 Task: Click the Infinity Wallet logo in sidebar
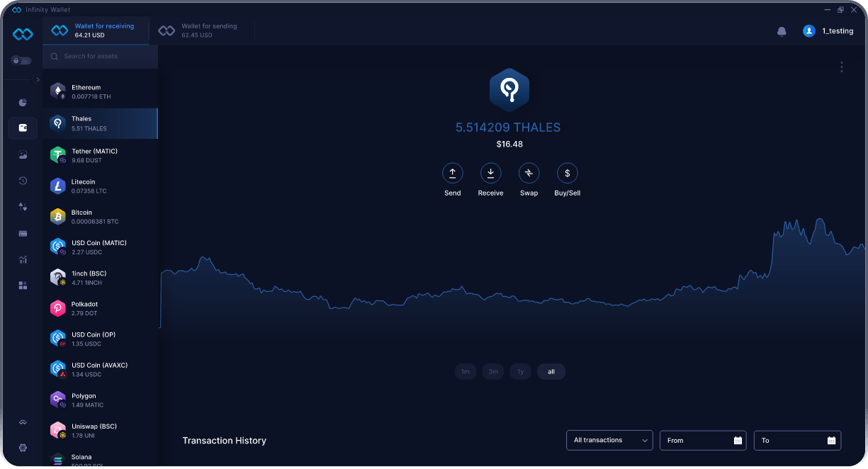point(23,34)
